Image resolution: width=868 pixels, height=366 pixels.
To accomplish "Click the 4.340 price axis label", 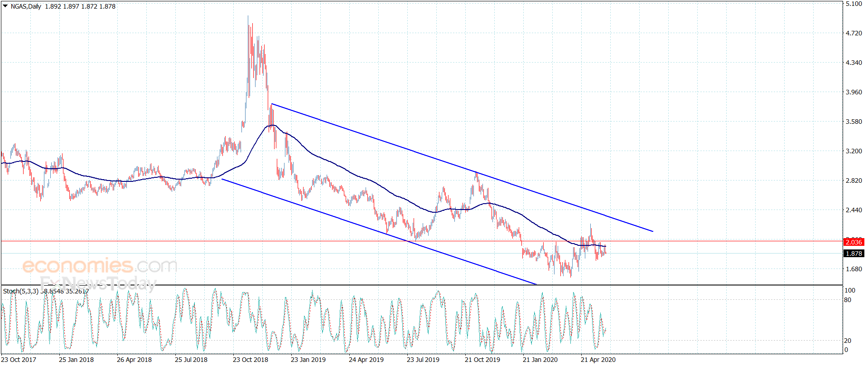I will [x=854, y=63].
